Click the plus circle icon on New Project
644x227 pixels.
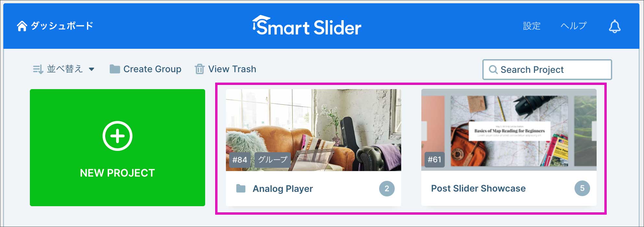click(x=118, y=136)
